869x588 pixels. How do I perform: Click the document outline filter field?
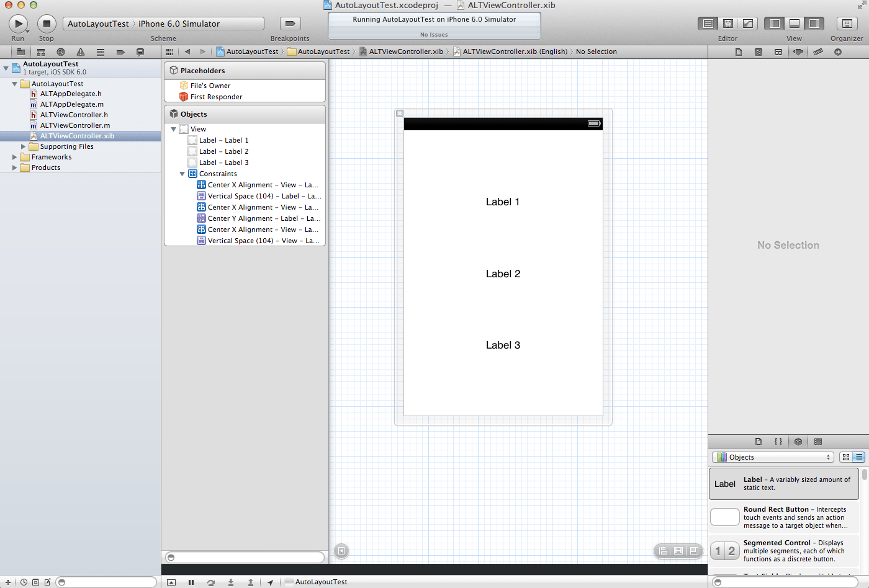point(245,557)
